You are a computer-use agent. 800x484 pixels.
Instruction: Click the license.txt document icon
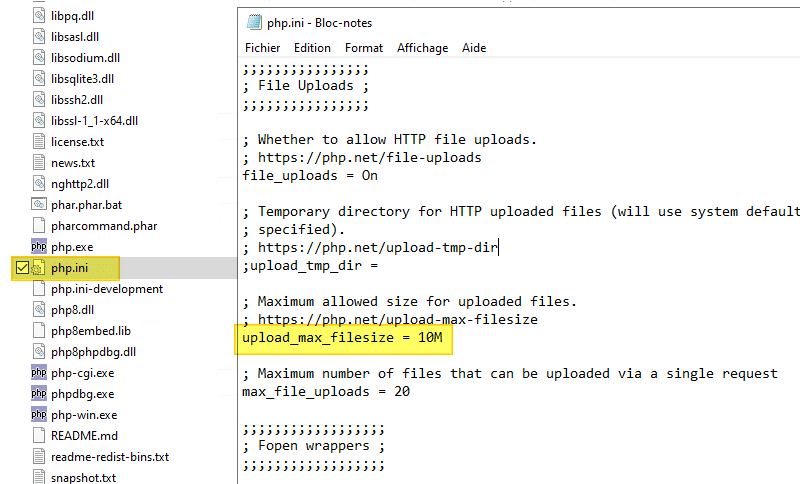(x=39, y=141)
